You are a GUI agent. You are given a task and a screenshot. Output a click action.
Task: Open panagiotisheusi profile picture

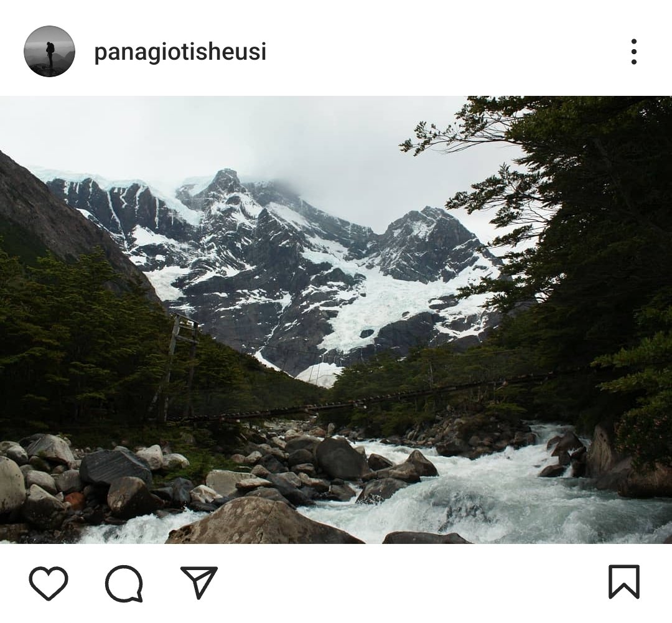click(49, 52)
